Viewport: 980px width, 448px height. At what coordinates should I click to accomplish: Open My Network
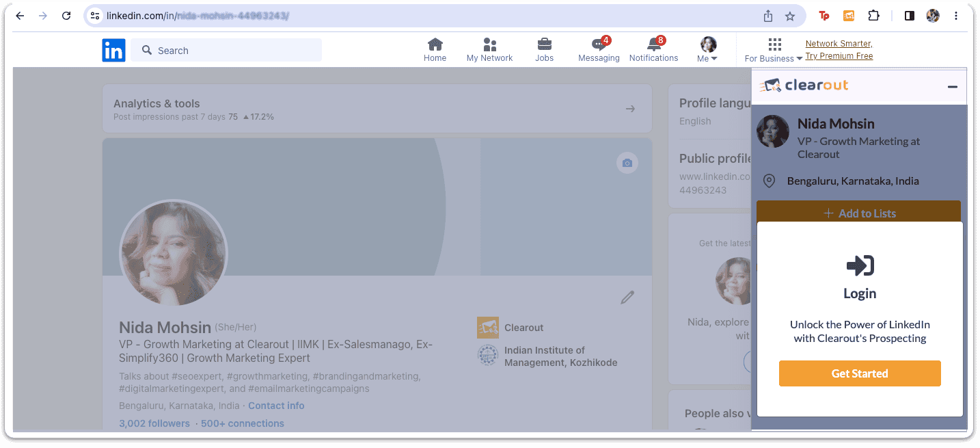489,50
